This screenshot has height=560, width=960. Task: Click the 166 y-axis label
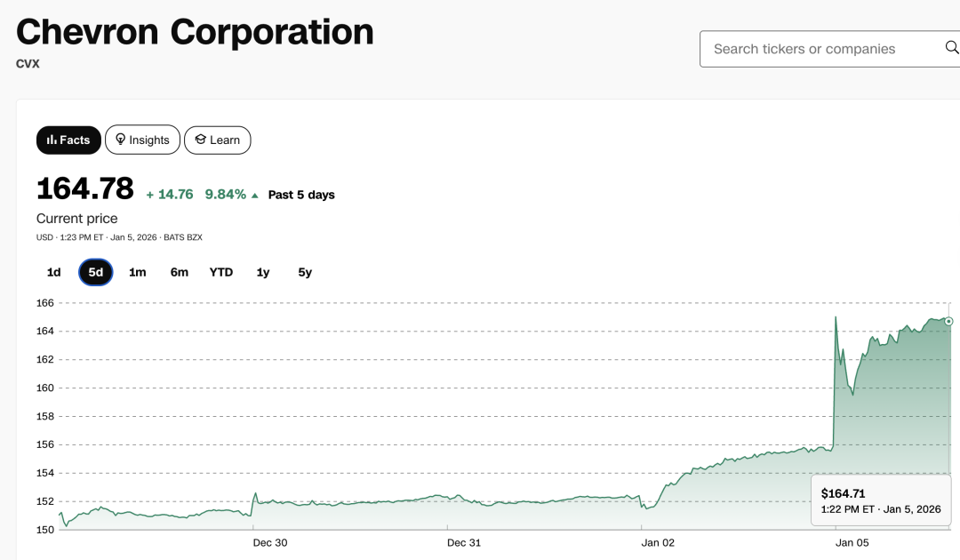(45, 303)
